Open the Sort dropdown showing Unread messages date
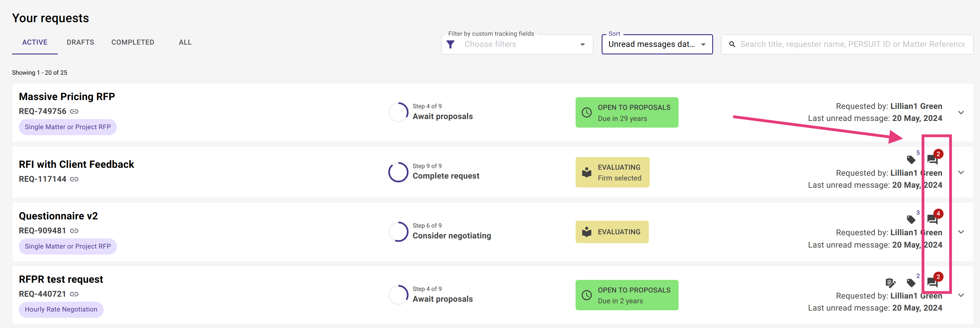 (657, 44)
